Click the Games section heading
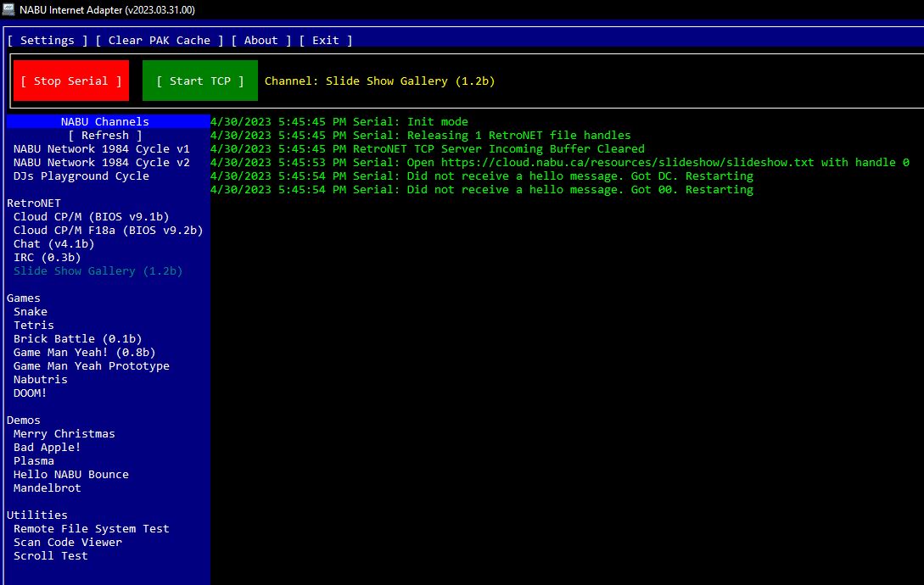 24,298
